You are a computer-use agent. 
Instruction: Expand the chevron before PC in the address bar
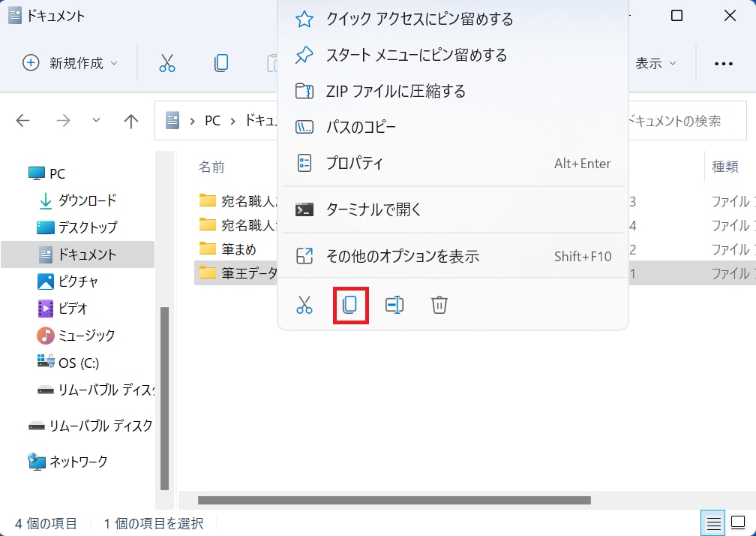click(x=192, y=121)
